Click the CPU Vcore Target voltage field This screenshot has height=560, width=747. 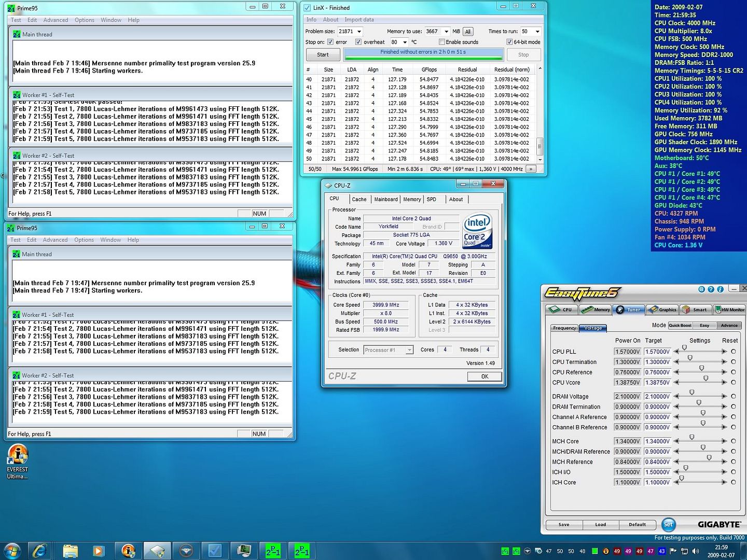657,383
